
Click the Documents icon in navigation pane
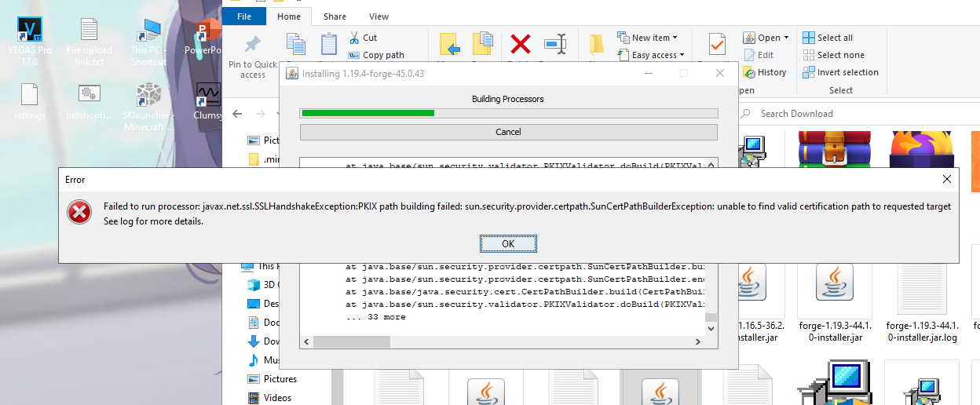click(x=254, y=323)
